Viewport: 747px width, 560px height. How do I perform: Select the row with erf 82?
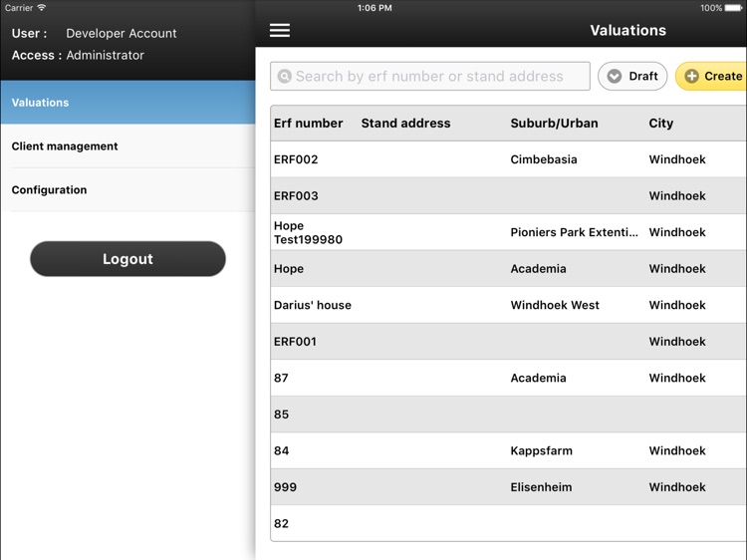click(x=508, y=523)
